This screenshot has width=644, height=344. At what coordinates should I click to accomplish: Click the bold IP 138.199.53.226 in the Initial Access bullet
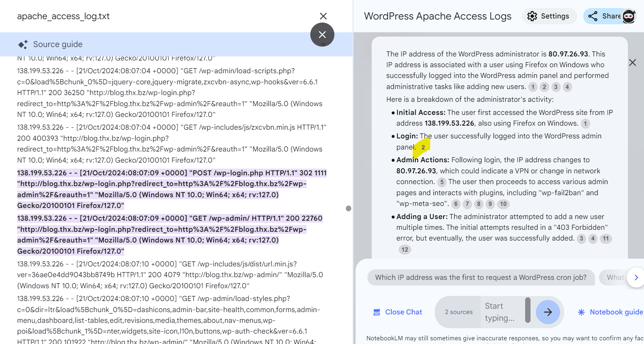(x=449, y=124)
